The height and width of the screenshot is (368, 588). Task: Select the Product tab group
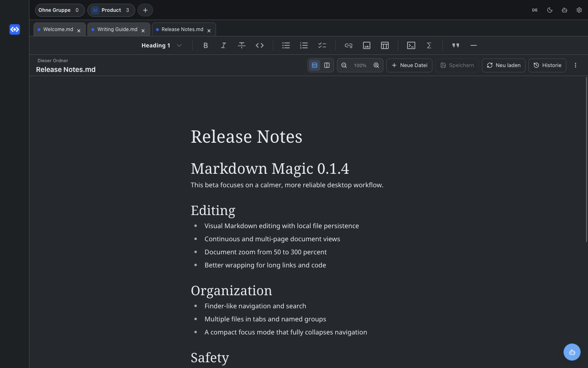pyautogui.click(x=111, y=10)
